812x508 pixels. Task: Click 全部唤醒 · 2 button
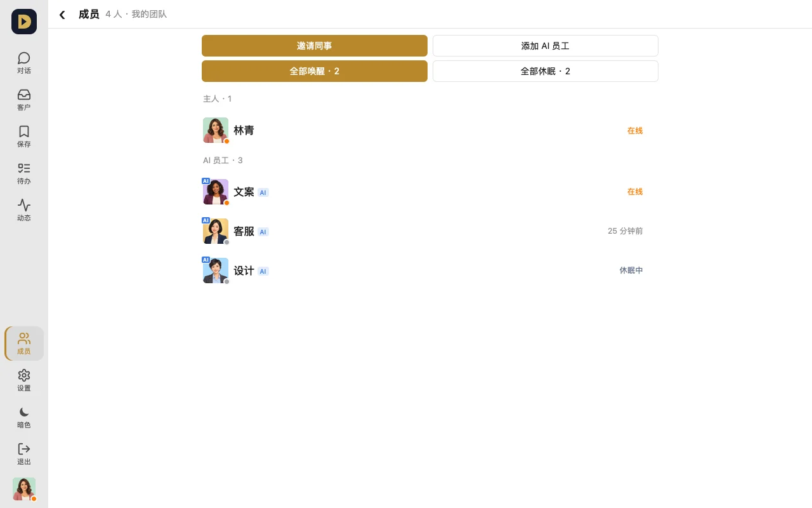(x=315, y=71)
